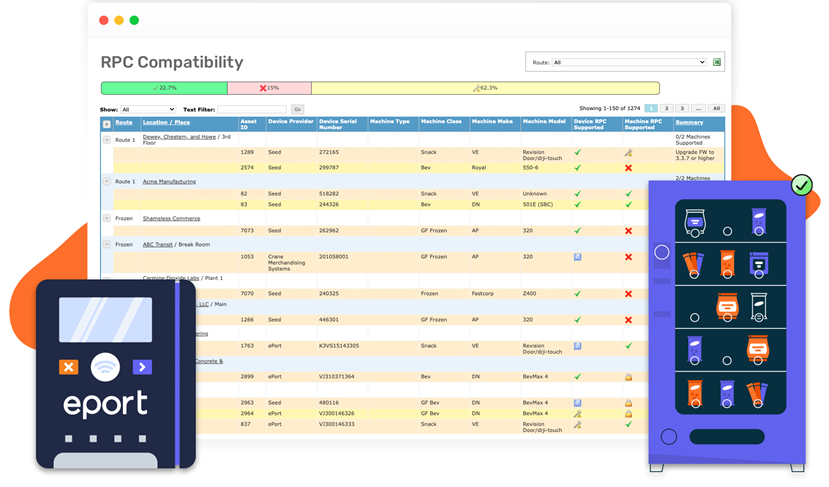Click the Go button next to Text Filter
This screenshot has height=487, width=829.
pos(297,109)
